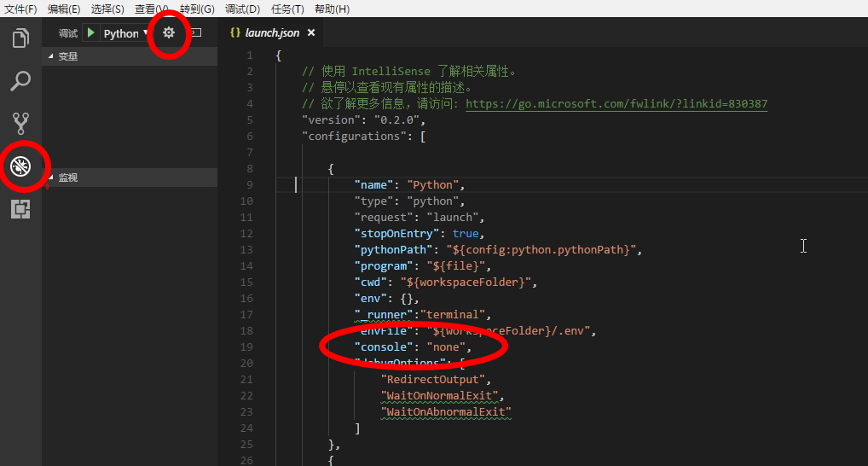Click the "pythonPath" setting line

pyautogui.click(x=498, y=249)
